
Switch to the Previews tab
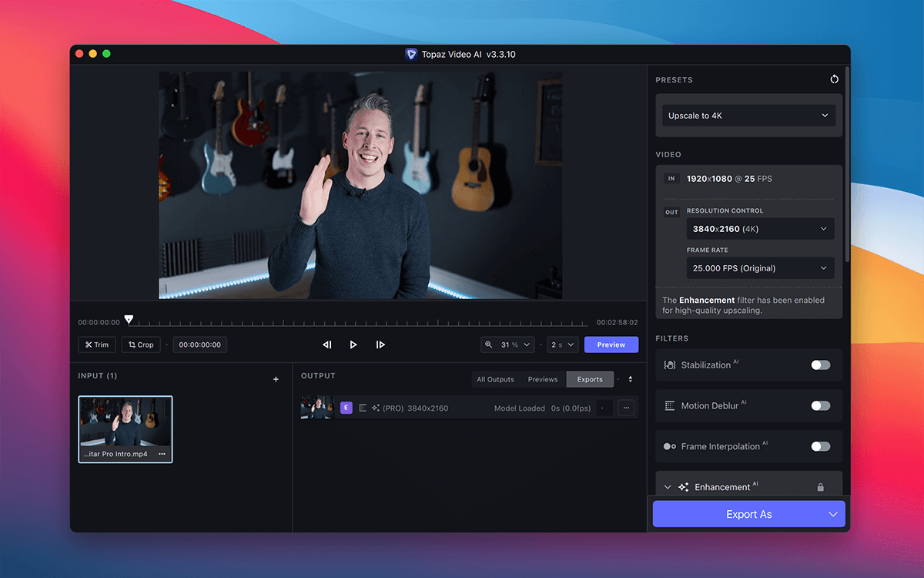(543, 379)
